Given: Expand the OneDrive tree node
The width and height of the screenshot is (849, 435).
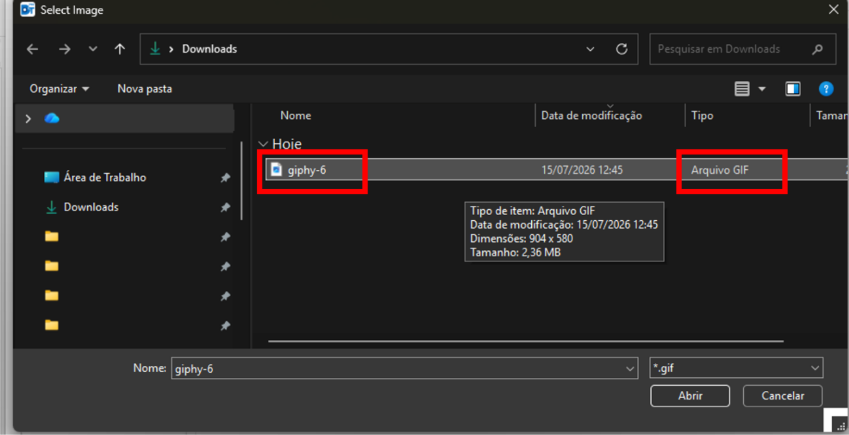Looking at the screenshot, I should pos(28,119).
